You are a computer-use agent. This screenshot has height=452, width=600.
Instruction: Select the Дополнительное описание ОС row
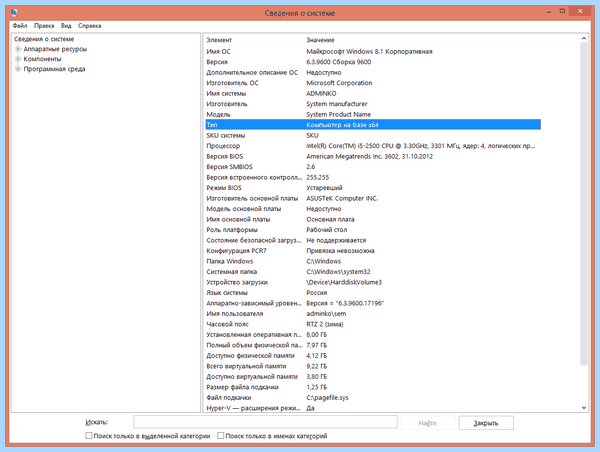[x=373, y=72]
